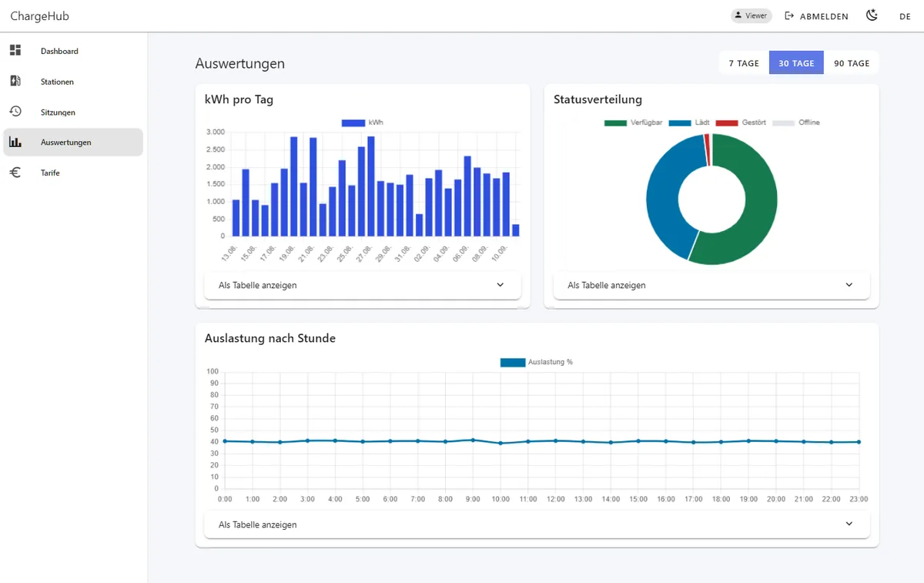The image size is (924, 583).
Task: Expand table view under Auslastung nach Stunde
Action: pyautogui.click(x=537, y=524)
